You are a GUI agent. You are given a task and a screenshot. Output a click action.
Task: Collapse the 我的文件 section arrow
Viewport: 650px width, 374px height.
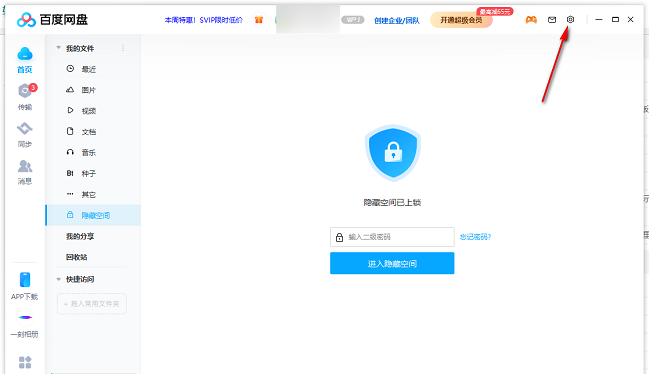pyautogui.click(x=58, y=48)
